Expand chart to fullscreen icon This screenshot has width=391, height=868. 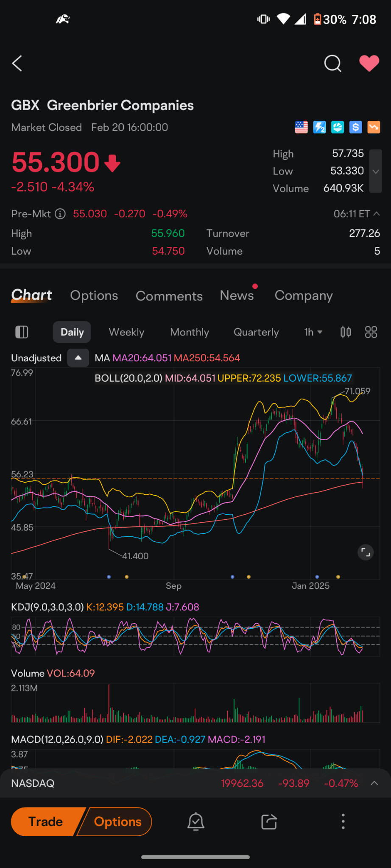(366, 552)
